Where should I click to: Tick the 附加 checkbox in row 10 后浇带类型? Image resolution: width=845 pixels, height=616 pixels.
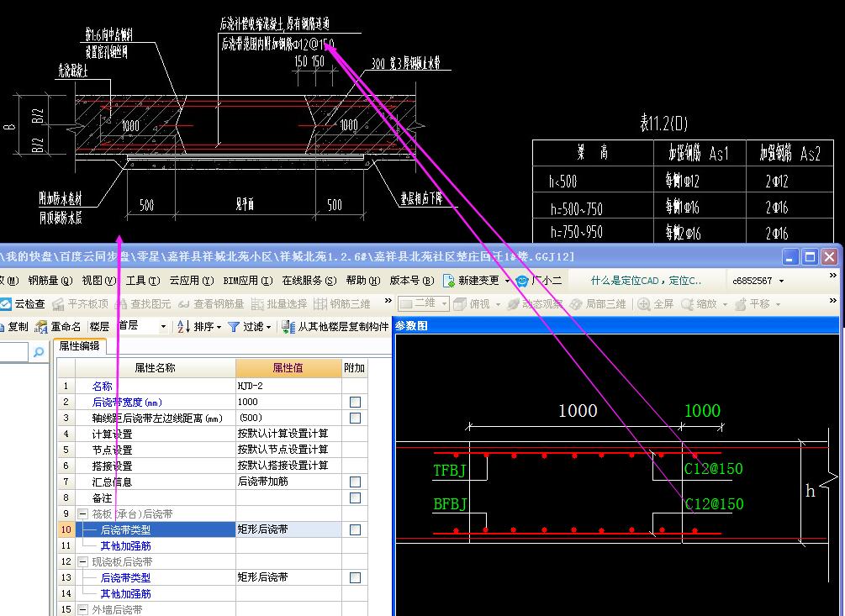click(x=355, y=529)
